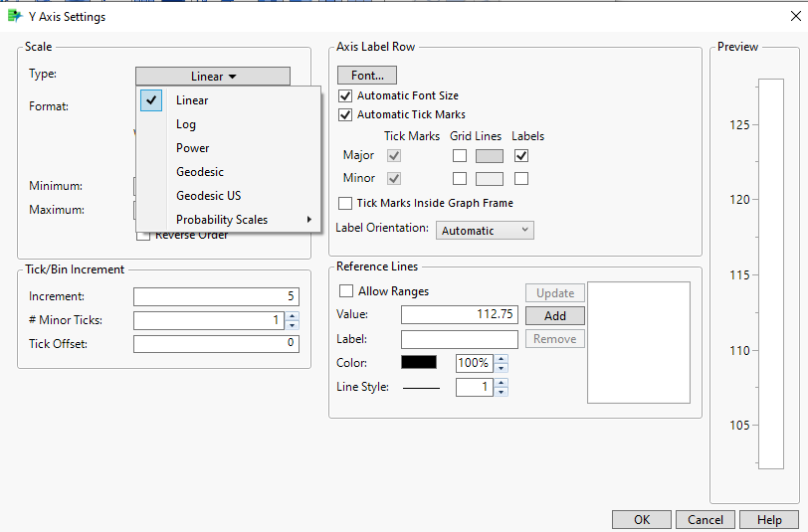
Task: Toggle Major Tick Marks checkbox
Action: 394,155
